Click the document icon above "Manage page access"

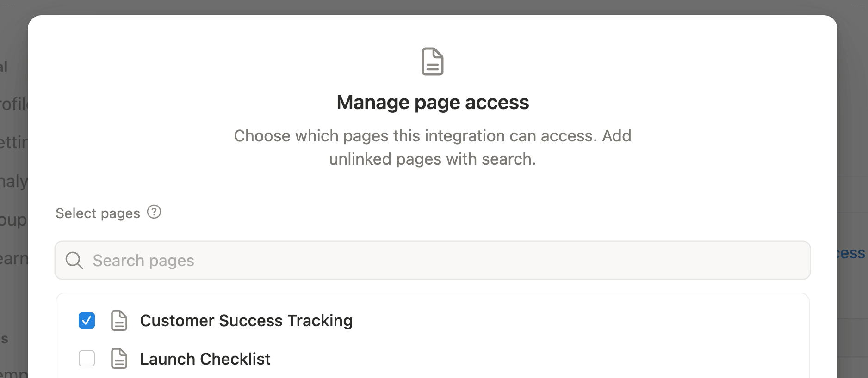[x=432, y=61]
